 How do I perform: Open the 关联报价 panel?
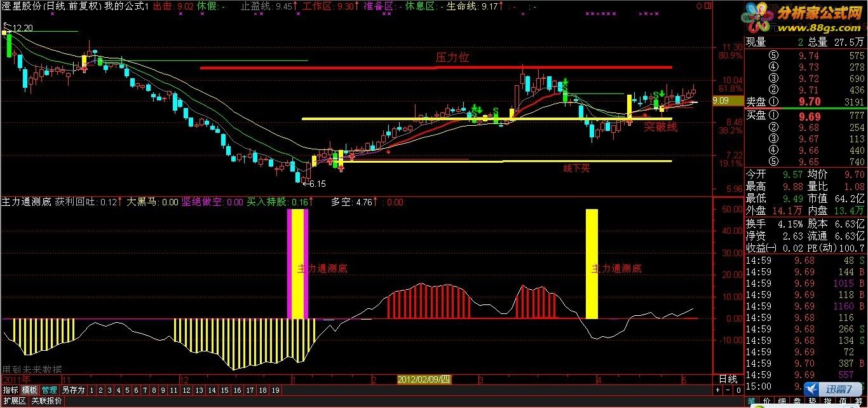[x=46, y=401]
